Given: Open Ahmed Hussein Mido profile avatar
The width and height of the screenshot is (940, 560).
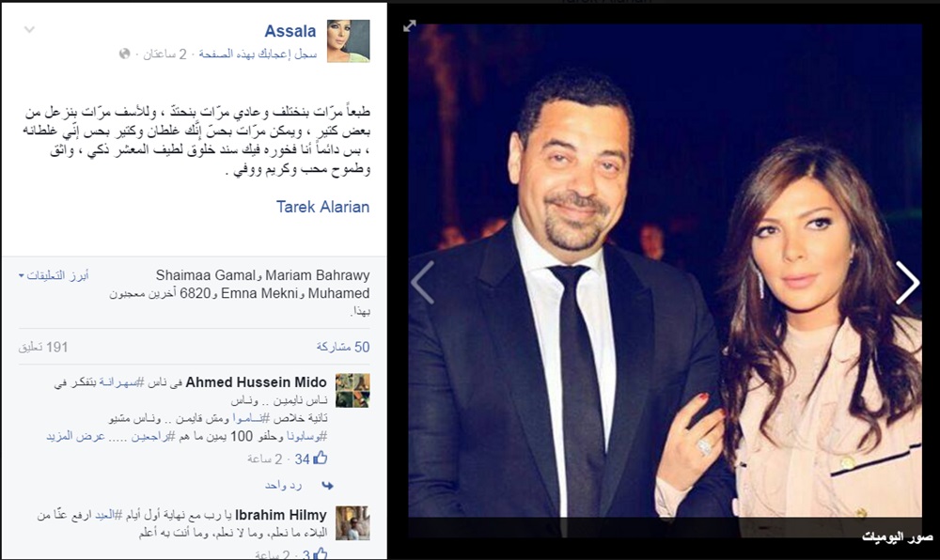Looking at the screenshot, I should [352, 391].
